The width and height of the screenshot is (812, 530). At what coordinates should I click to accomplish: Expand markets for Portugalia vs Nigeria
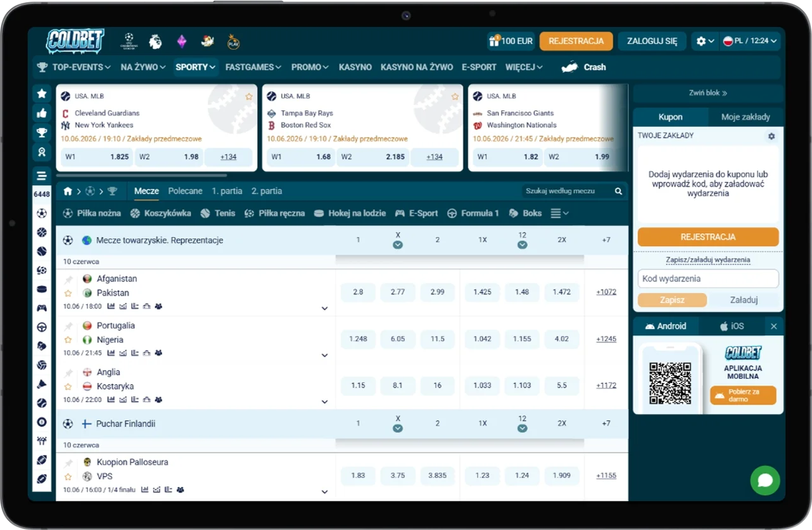click(324, 355)
